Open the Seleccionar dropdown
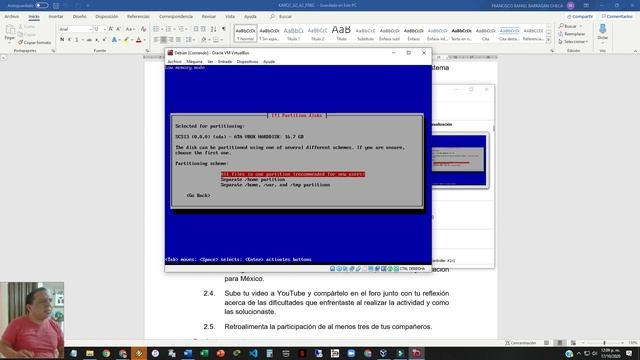The width and height of the screenshot is (640, 360). tap(573, 42)
